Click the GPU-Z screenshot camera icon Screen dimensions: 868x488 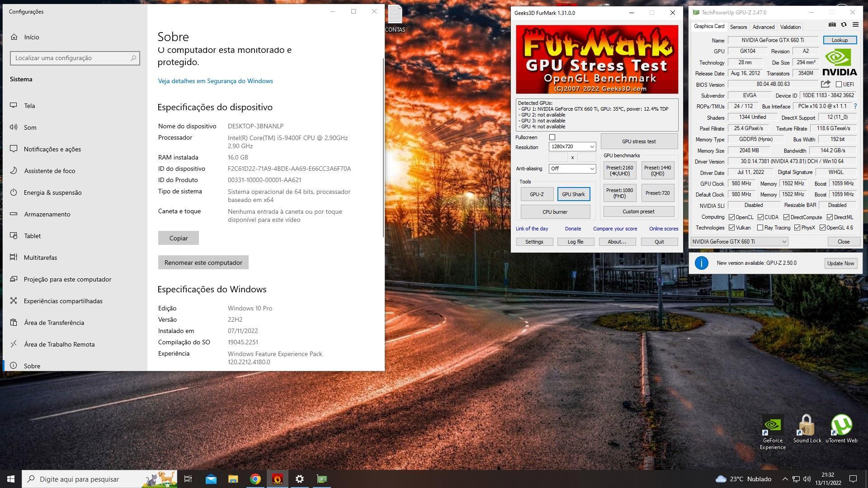pyautogui.click(x=832, y=24)
